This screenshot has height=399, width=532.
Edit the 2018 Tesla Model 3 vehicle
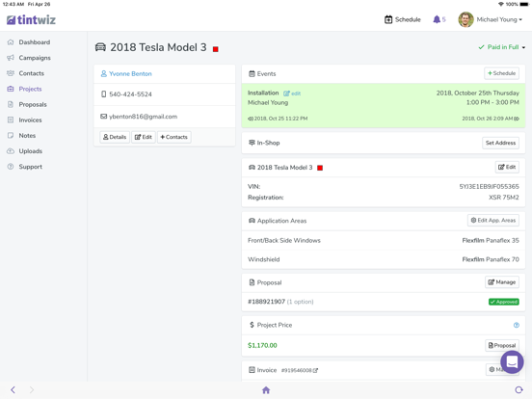pyautogui.click(x=507, y=167)
